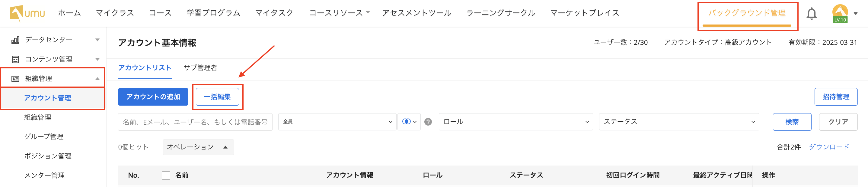Image resolution: width=868 pixels, height=187 pixels.
Task: Collapse the 組織管理 sidebar section arrow
Action: click(x=97, y=79)
